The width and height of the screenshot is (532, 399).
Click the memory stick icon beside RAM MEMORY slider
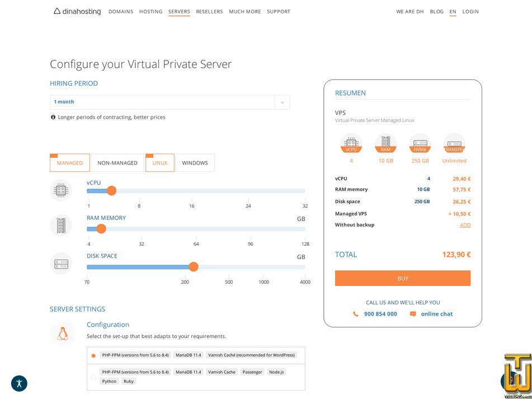[x=60, y=226]
